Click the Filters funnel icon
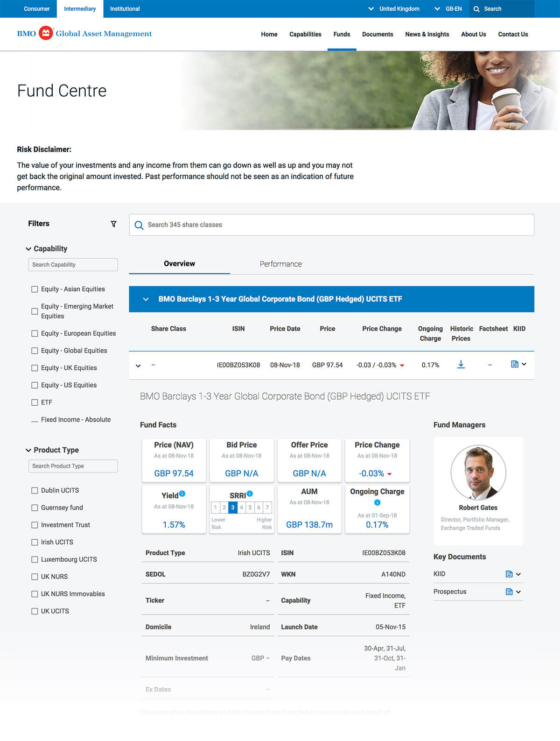This screenshot has height=741, width=560. pos(113,224)
